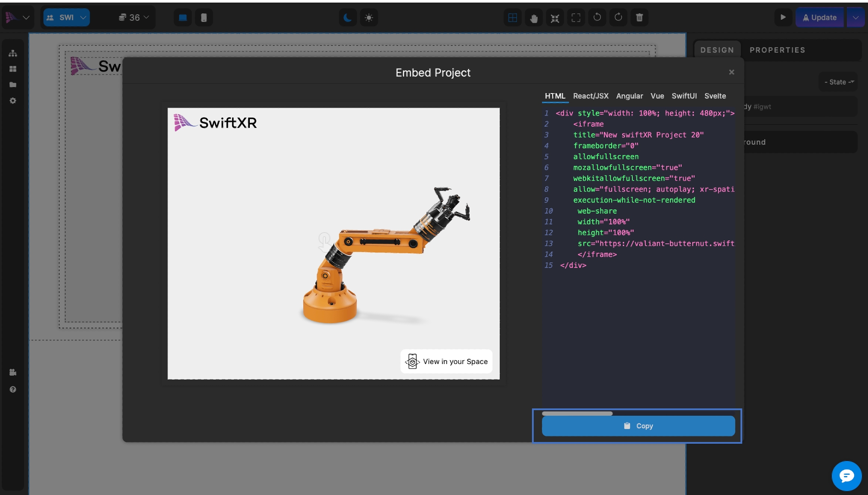The image size is (868, 495).
Task: Switch to dark mode moon icon
Action: (x=347, y=18)
